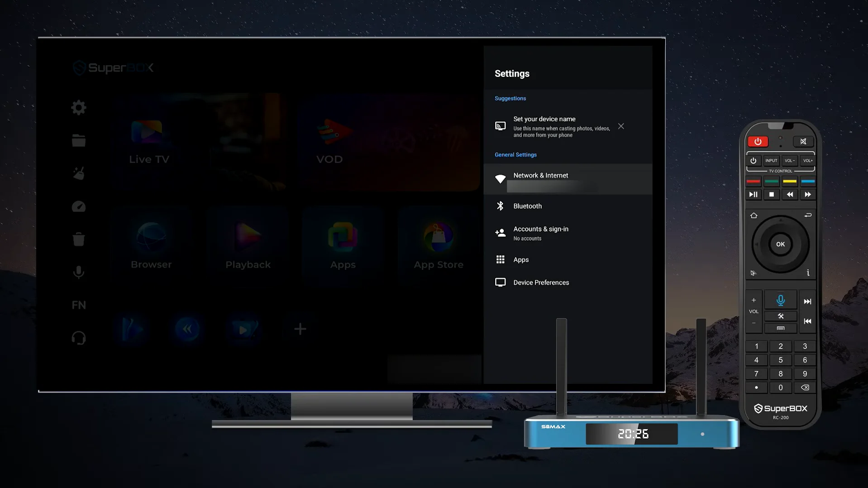
Task: Click the VOL+ TV control button
Action: [808, 161]
